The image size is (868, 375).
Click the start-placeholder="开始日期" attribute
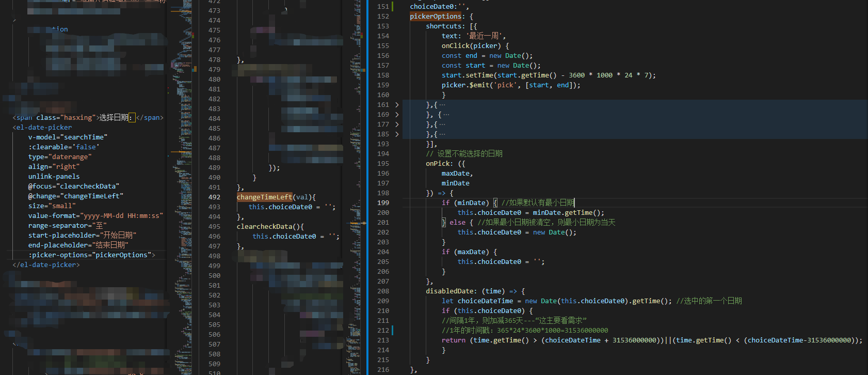click(x=83, y=236)
